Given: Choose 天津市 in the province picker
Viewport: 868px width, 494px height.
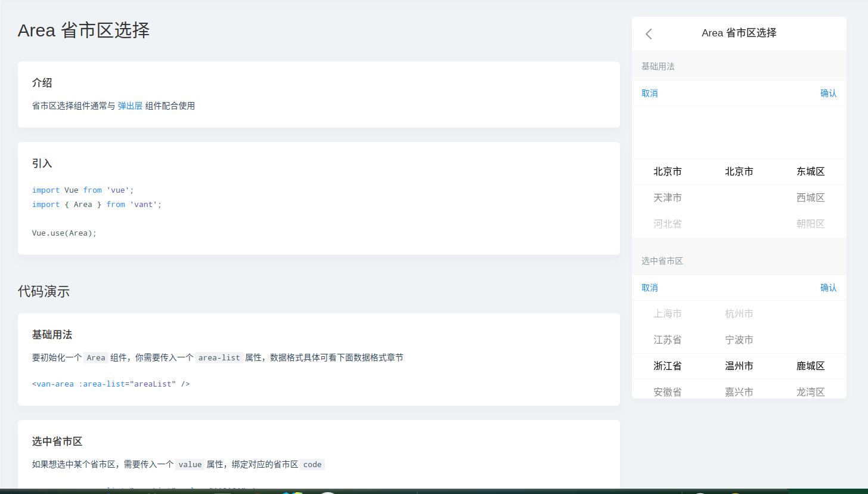Looking at the screenshot, I should [668, 198].
